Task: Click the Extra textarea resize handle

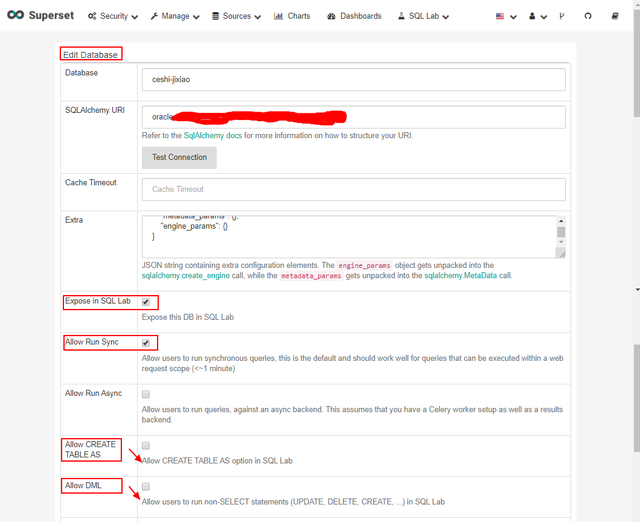Action: tap(561, 254)
